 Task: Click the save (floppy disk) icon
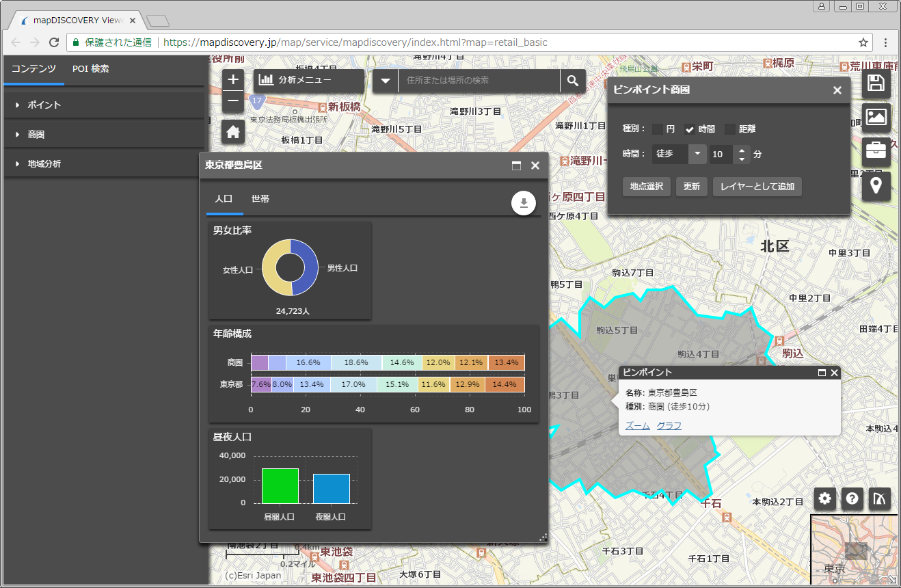tap(876, 83)
